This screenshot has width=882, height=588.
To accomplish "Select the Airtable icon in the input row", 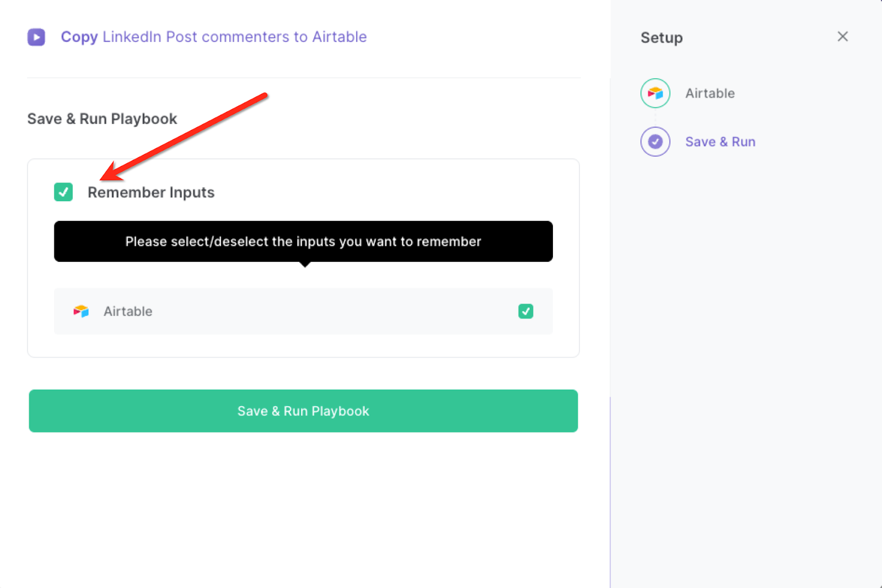I will point(81,311).
